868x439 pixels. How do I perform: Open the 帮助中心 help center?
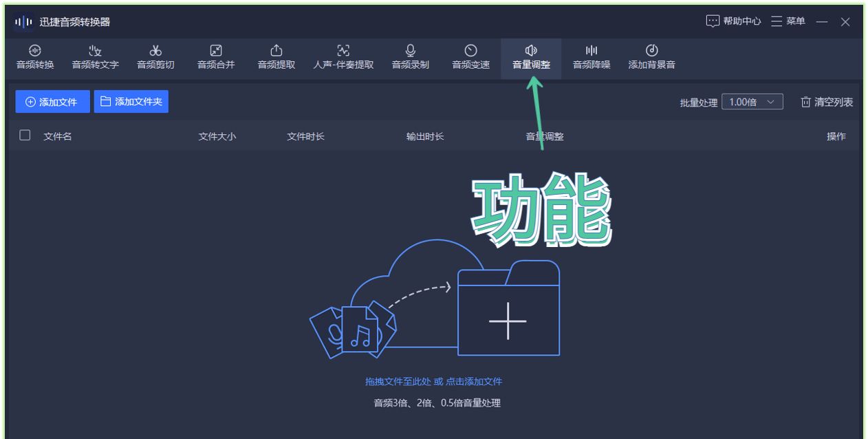[733, 21]
